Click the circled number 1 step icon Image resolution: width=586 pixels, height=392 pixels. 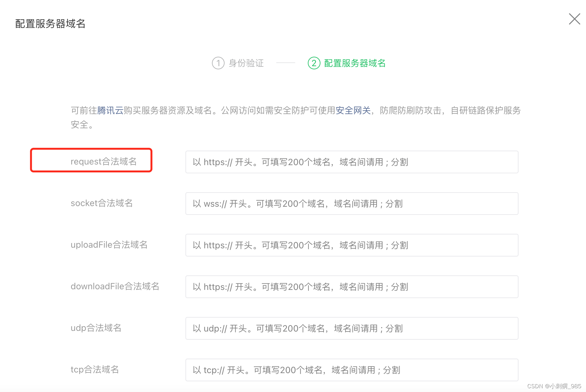(218, 63)
